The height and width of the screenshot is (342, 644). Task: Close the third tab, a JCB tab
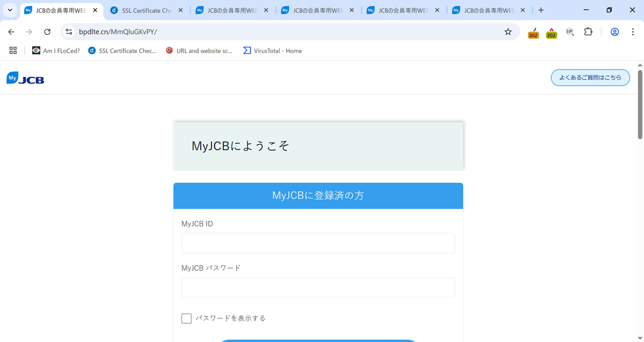pyautogui.click(x=266, y=10)
